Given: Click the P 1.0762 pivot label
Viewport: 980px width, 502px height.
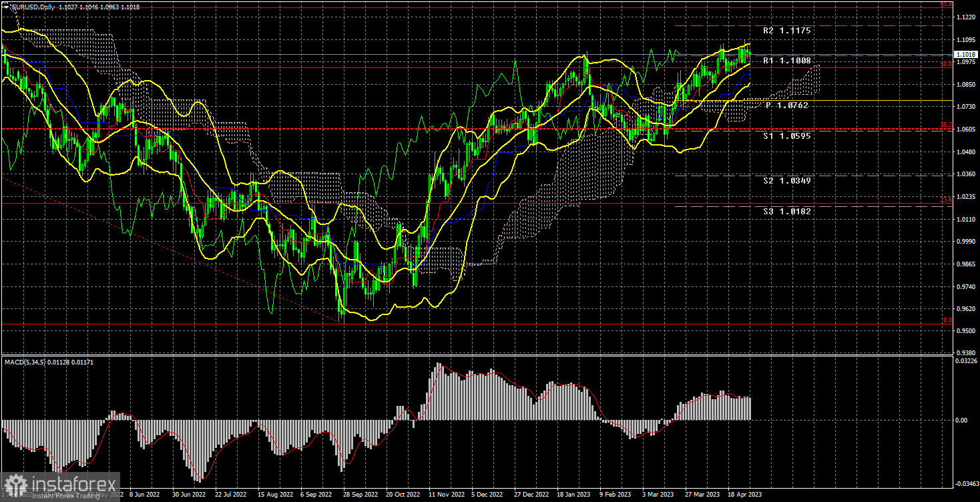Looking at the screenshot, I should click(x=787, y=105).
